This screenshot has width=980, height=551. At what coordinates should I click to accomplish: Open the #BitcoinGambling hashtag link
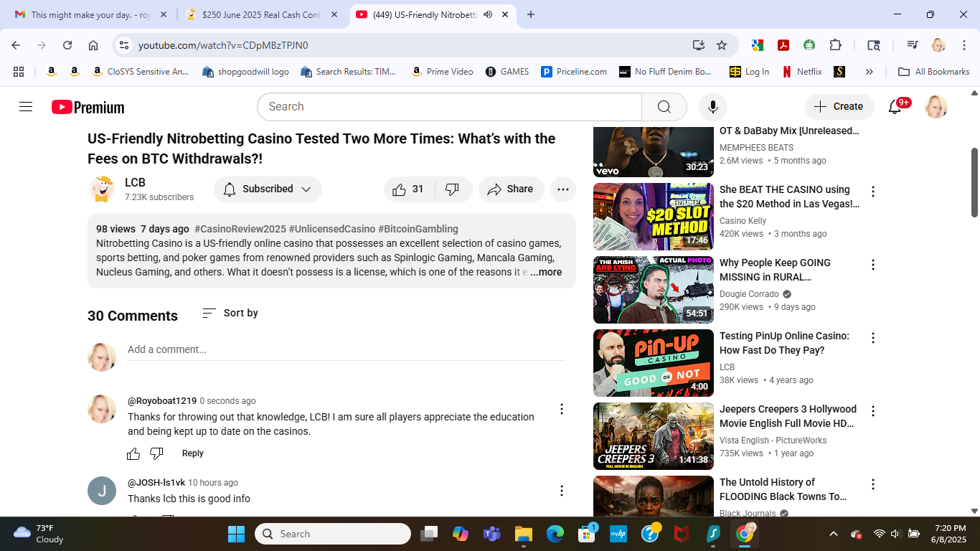[418, 229]
